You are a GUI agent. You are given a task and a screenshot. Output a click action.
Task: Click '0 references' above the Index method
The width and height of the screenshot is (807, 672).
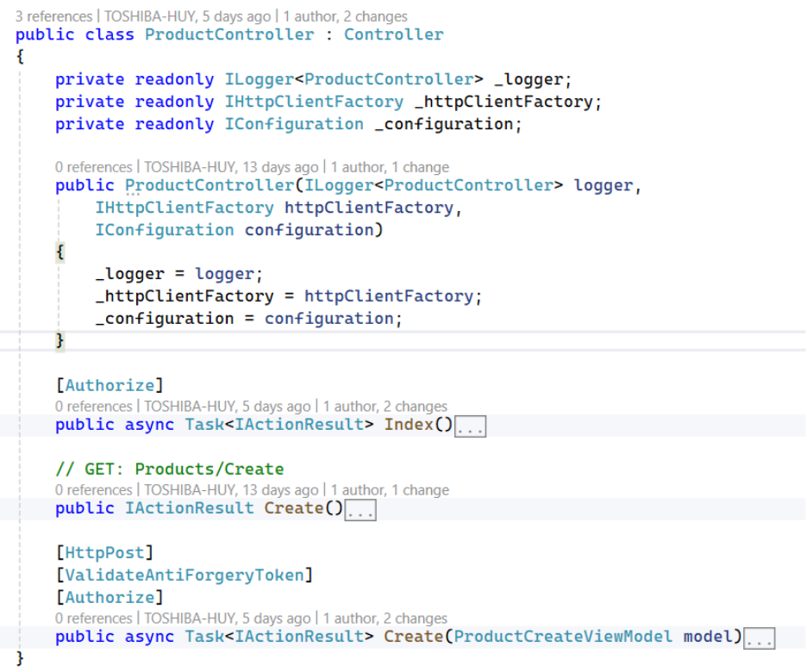tap(93, 407)
